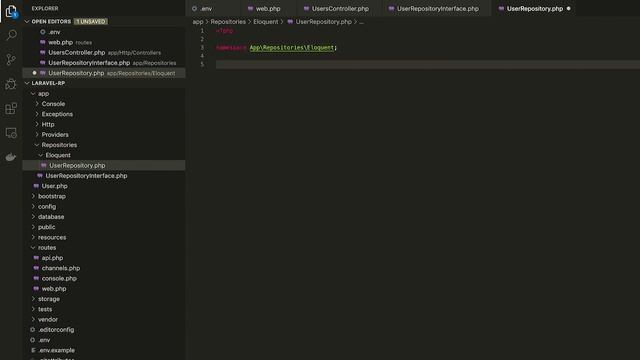Image resolution: width=640 pixels, height=360 pixels.
Task: Click the unsaved dot on UserRepository.php tab
Action: click(569, 9)
